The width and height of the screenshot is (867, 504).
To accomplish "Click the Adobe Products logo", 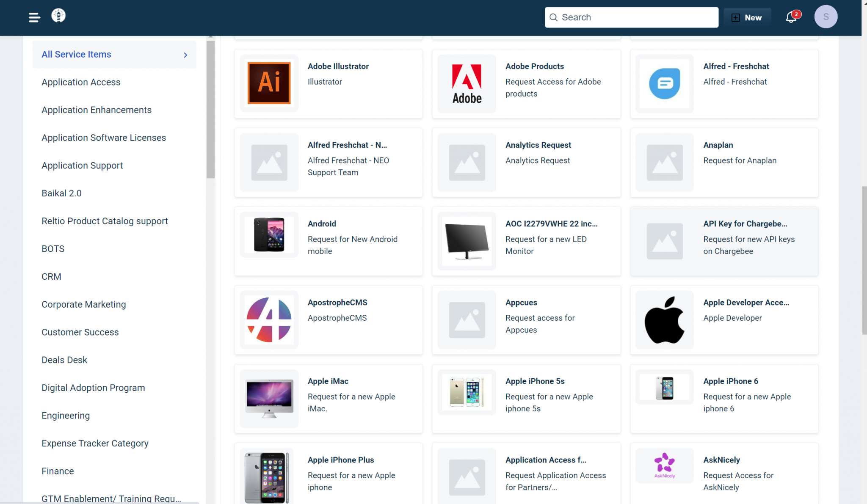I will (466, 83).
